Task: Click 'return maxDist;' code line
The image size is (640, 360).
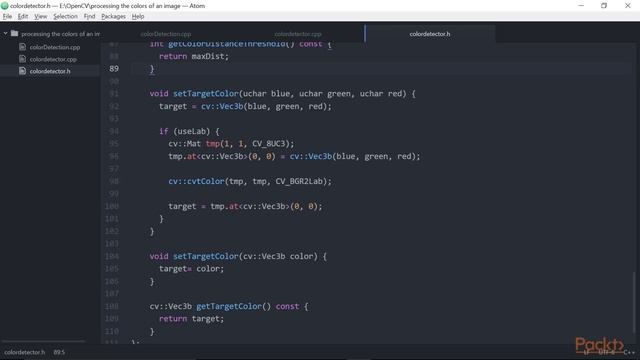Action: point(194,56)
